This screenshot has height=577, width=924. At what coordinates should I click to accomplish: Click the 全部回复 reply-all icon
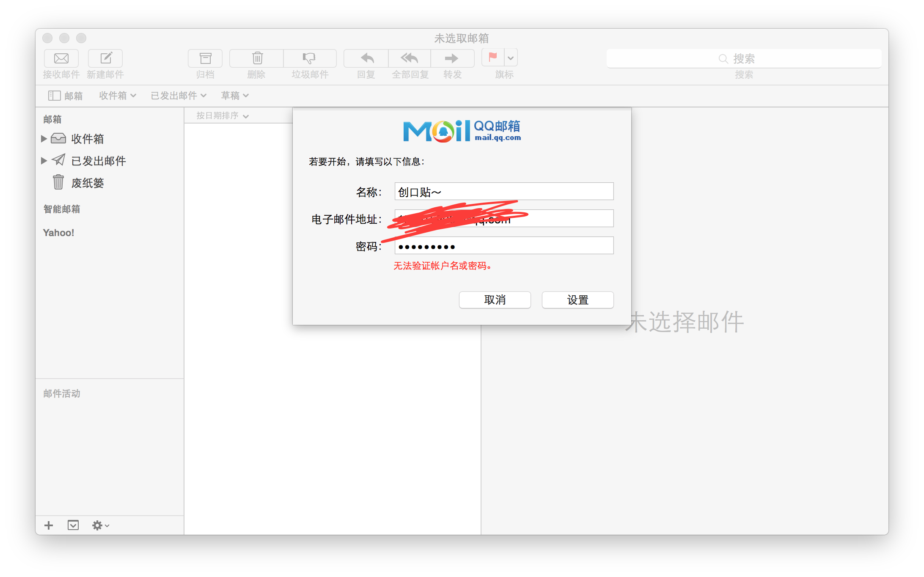tap(409, 58)
